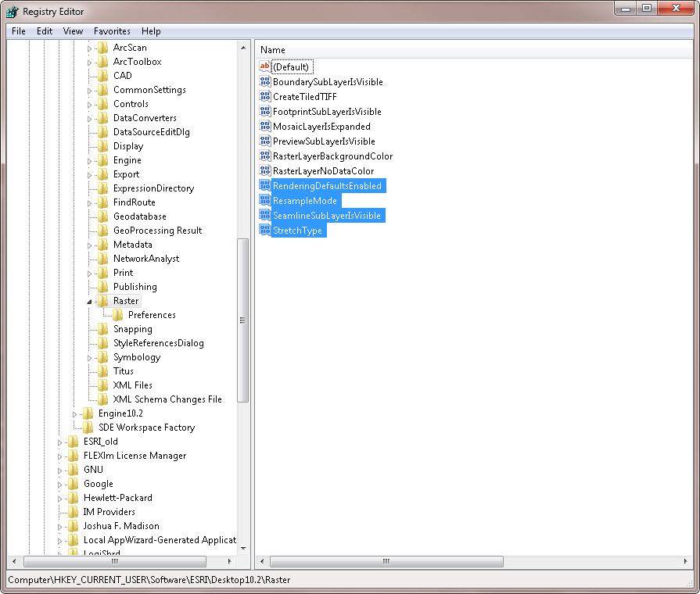This screenshot has width=700, height=594.
Task: Select the Joshua F. Madison key
Action: coord(121,526)
